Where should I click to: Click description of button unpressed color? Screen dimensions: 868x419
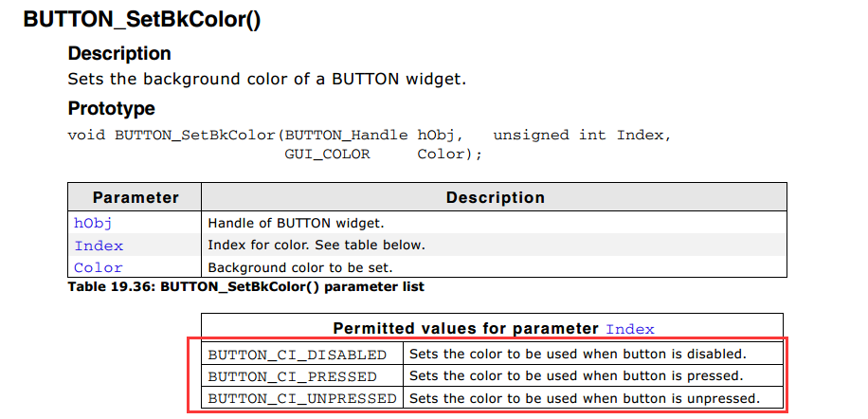tap(585, 397)
